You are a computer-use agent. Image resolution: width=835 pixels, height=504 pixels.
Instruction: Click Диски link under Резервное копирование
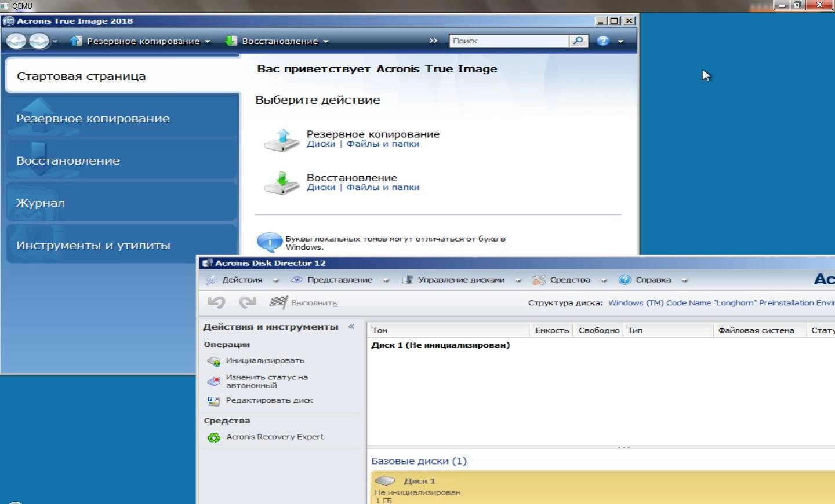(321, 144)
